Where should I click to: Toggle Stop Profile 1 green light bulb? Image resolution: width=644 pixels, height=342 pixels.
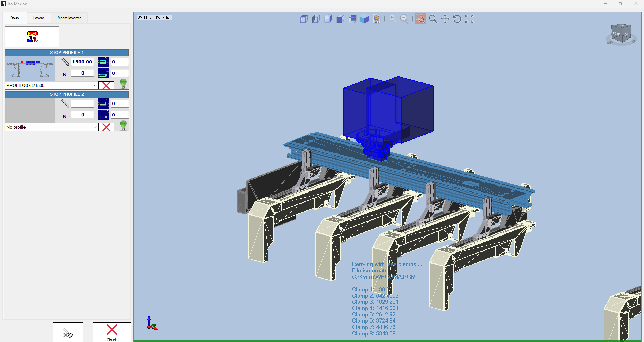(x=123, y=84)
